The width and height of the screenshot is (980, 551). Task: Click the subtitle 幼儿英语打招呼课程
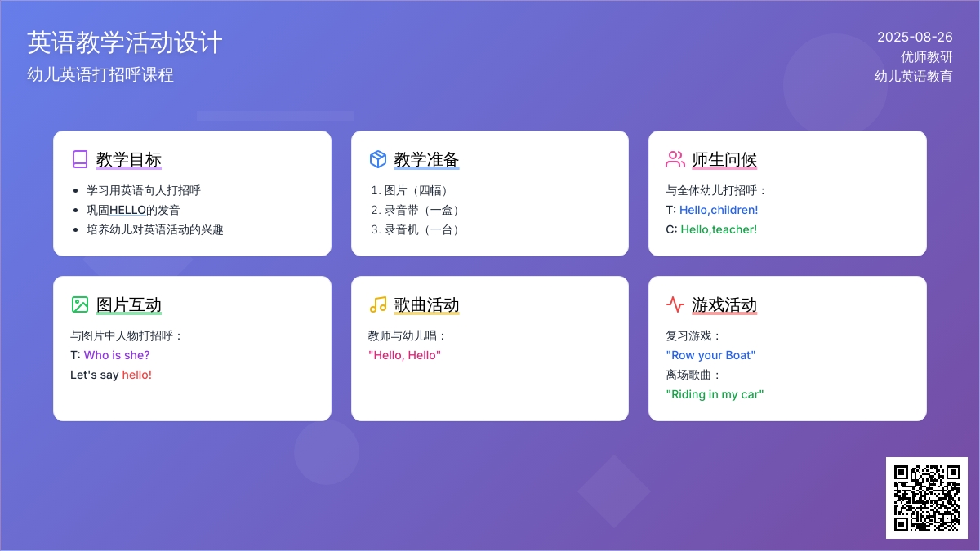100,74
